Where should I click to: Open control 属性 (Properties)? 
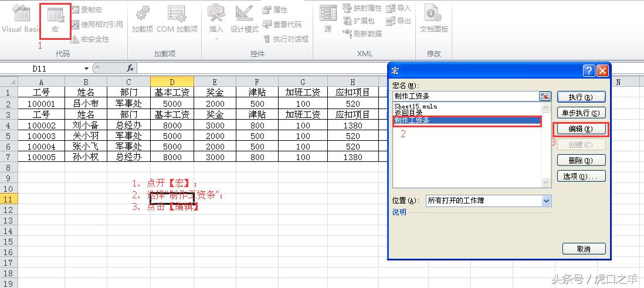click(x=275, y=10)
